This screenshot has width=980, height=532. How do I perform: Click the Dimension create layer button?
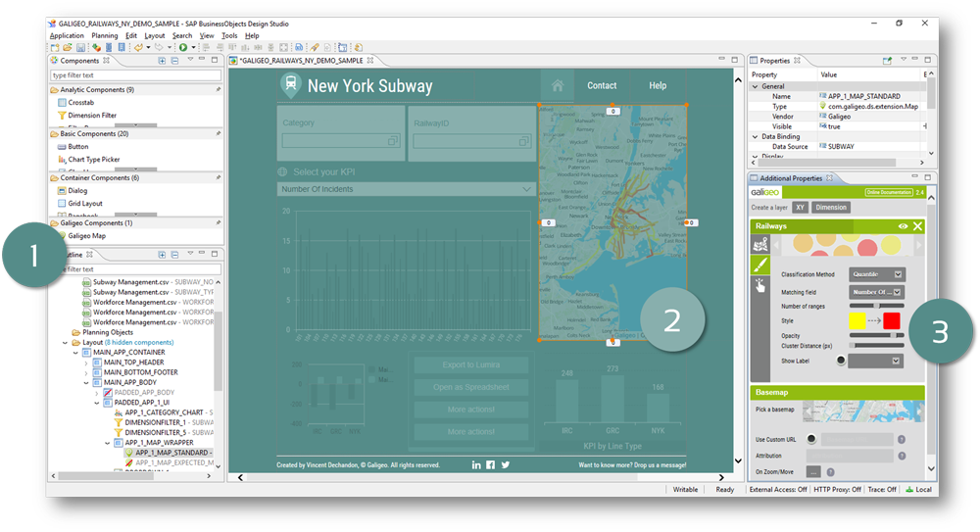(831, 208)
